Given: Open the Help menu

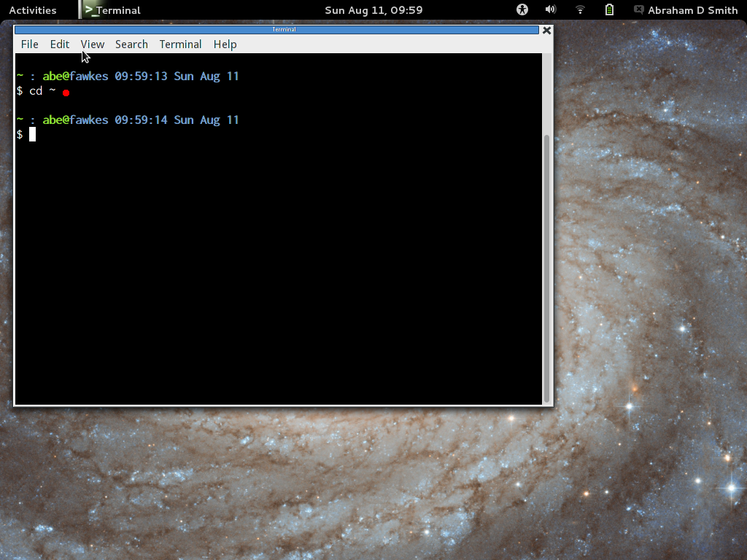Looking at the screenshot, I should point(225,44).
